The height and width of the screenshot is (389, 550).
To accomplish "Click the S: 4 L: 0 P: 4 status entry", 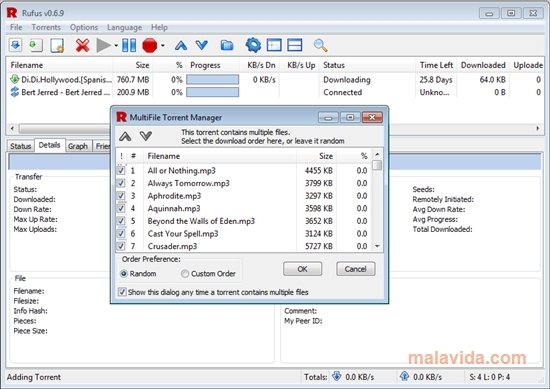I will click(x=490, y=377).
